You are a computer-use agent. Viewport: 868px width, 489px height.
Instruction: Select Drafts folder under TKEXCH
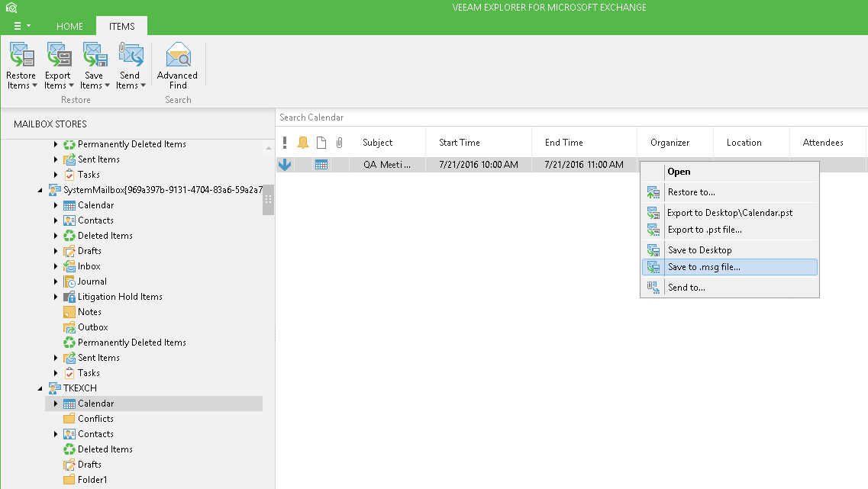(x=89, y=464)
